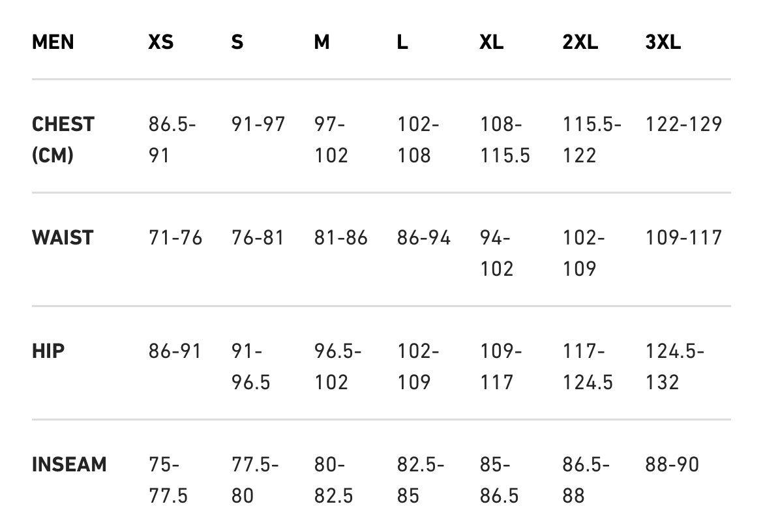The image size is (763, 532).
Task: Select inseam value 88-90 for 3XL
Action: pos(672,465)
